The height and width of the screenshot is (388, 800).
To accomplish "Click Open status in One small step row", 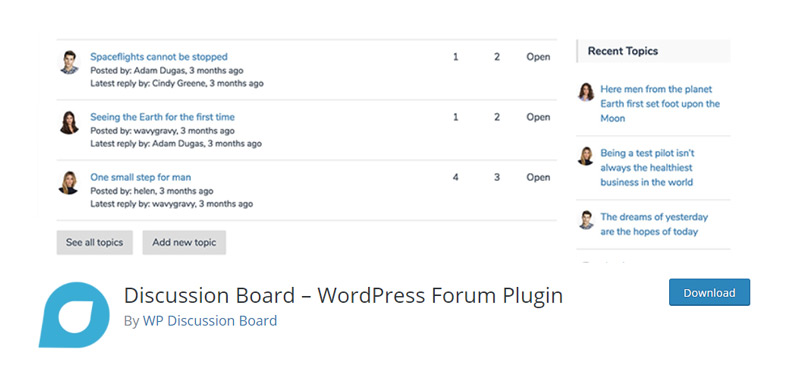I will [x=538, y=178].
